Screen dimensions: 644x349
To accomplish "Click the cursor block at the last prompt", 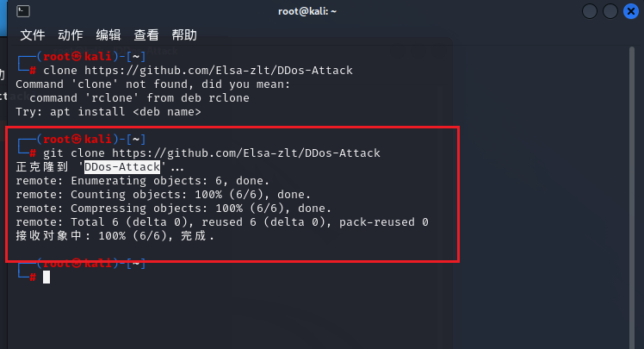I will (46, 277).
